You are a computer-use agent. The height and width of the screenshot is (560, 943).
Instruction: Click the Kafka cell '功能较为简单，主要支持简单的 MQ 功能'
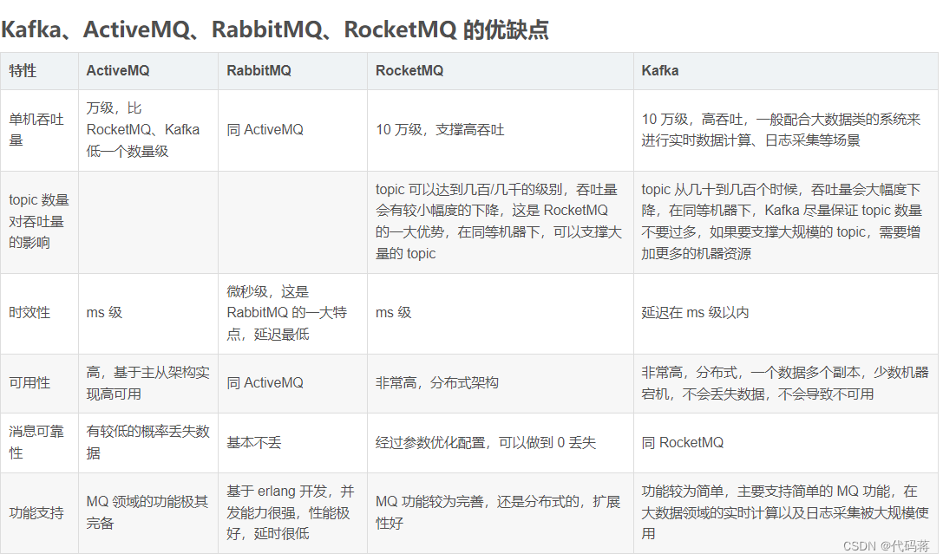[x=785, y=512]
